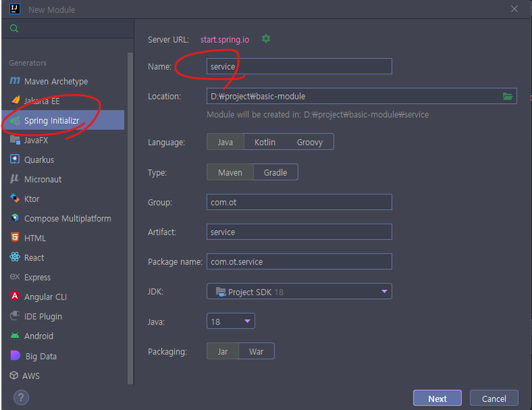The height and width of the screenshot is (410, 532).
Task: Click the Express ex icon
Action: 15,277
